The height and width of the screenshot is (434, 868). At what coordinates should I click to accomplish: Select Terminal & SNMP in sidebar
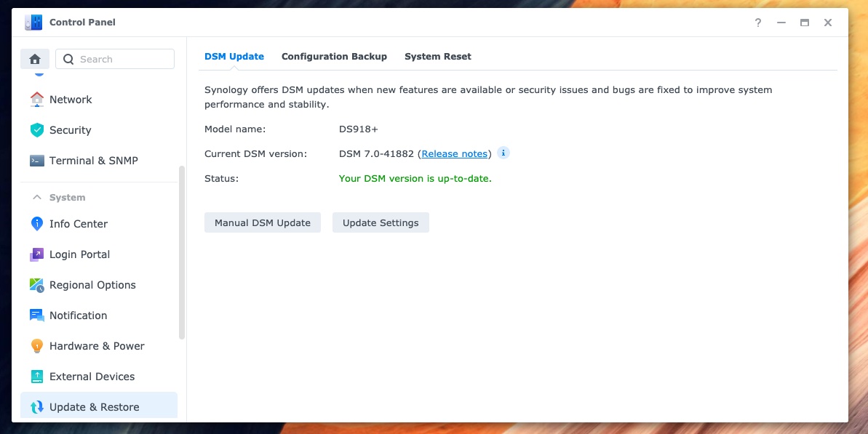pyautogui.click(x=98, y=161)
